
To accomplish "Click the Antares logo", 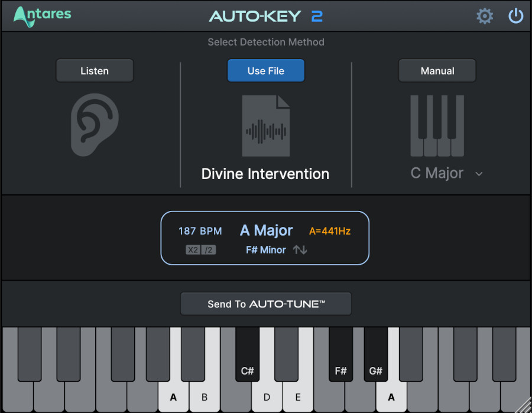I will tap(41, 16).
